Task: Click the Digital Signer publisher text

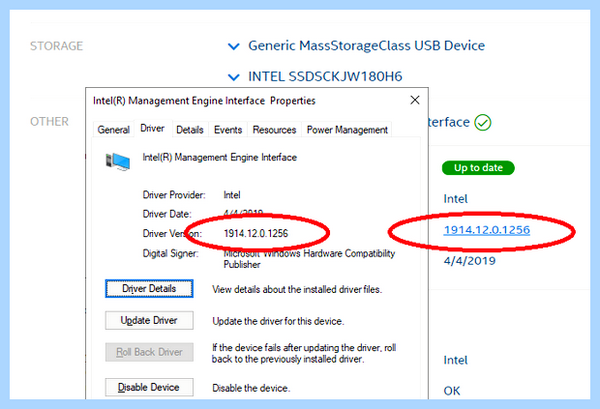Action: pyautogui.click(x=309, y=259)
